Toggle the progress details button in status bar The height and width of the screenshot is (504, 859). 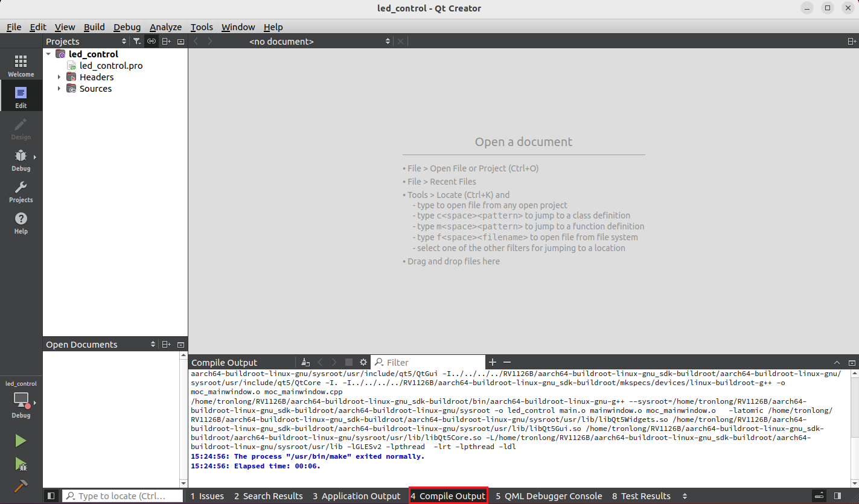tap(818, 496)
